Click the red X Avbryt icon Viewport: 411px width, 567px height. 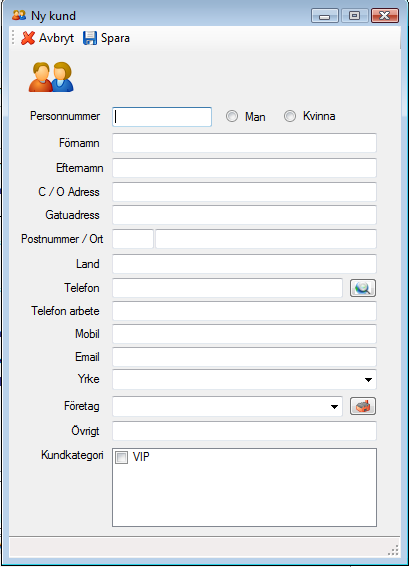point(28,38)
